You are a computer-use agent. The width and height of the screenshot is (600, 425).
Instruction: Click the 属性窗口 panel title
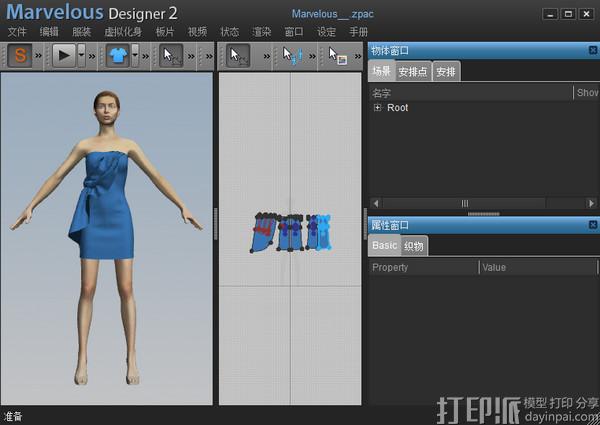click(390, 225)
